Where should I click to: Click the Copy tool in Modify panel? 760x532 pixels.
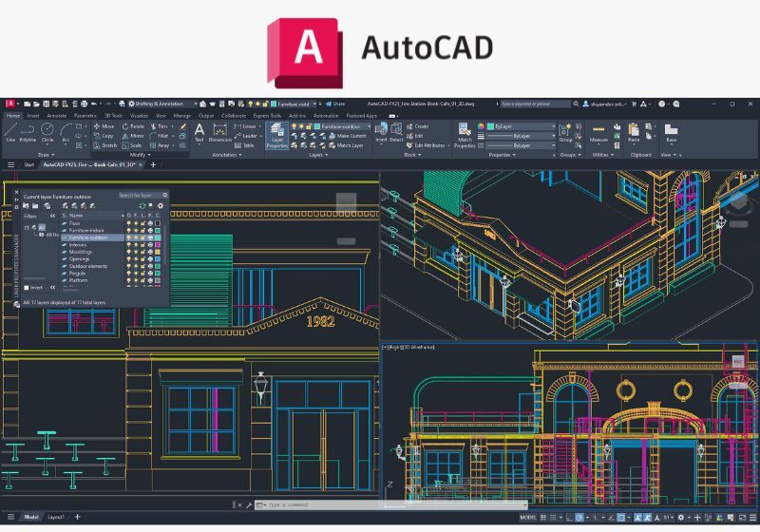coord(104,136)
